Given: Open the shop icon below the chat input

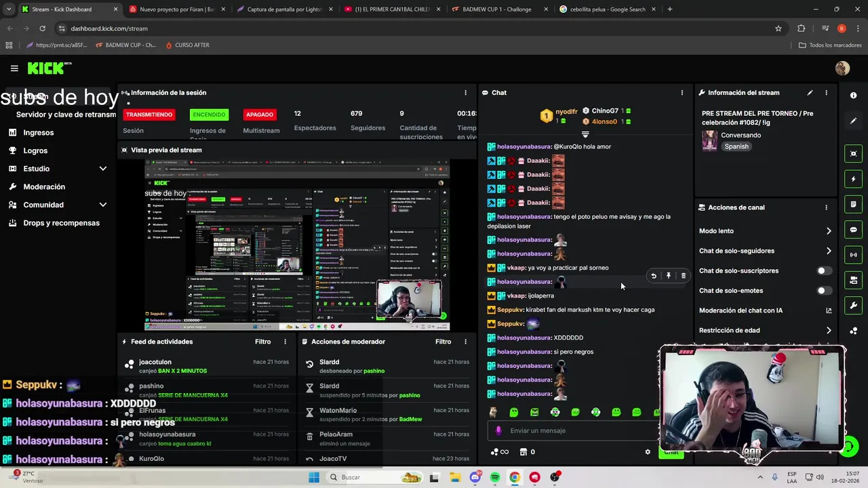Looking at the screenshot, I should coord(523,452).
